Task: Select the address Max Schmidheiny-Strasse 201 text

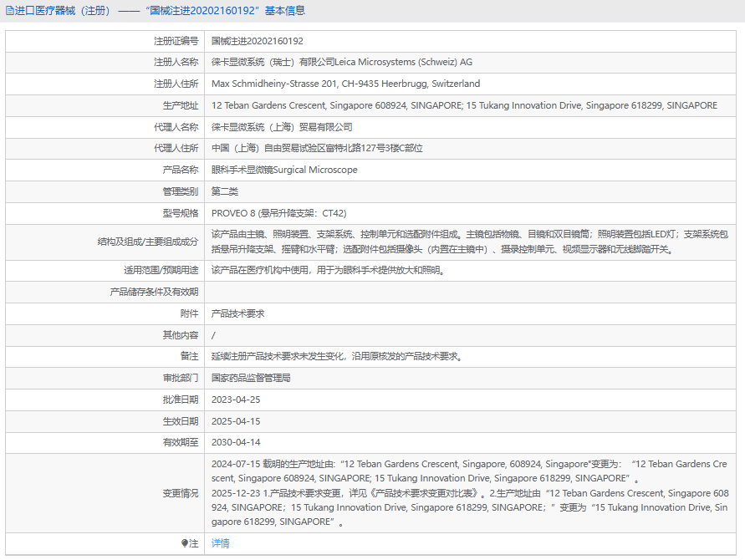Action: (345, 84)
